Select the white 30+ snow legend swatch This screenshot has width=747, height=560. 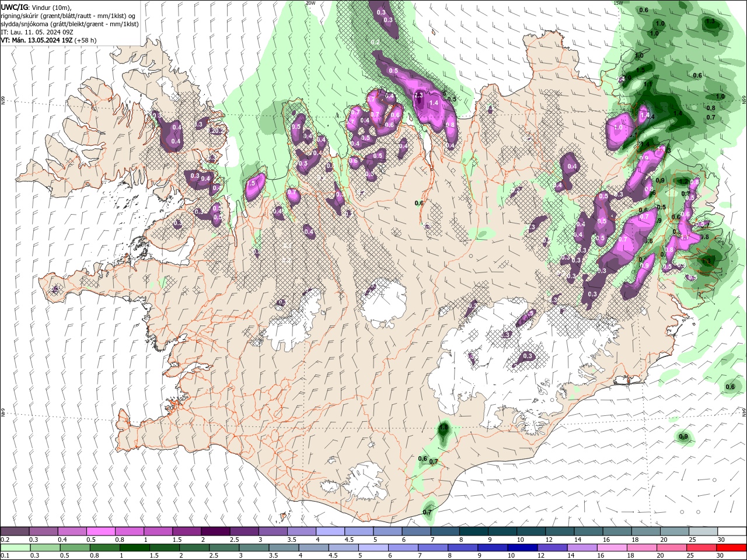coord(732,531)
